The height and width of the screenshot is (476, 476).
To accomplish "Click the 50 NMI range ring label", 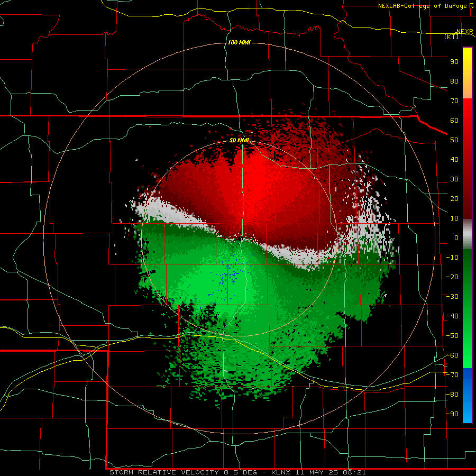I will pyautogui.click(x=239, y=140).
